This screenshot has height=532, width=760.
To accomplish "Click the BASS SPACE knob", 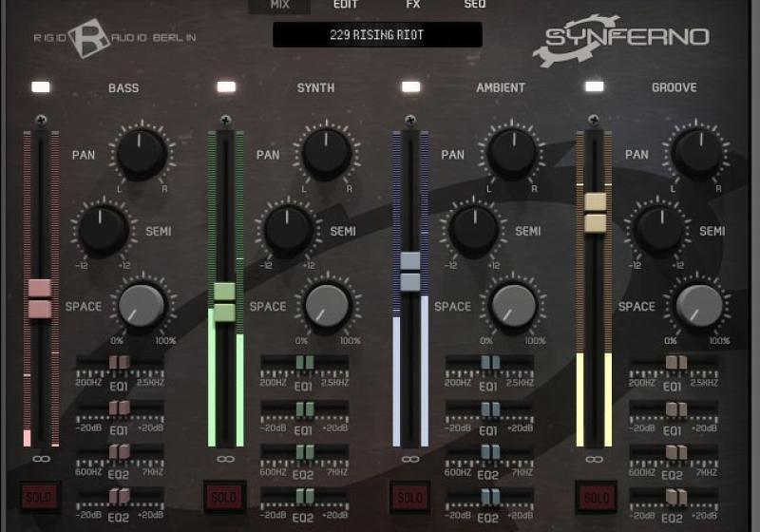I will 142,307.
